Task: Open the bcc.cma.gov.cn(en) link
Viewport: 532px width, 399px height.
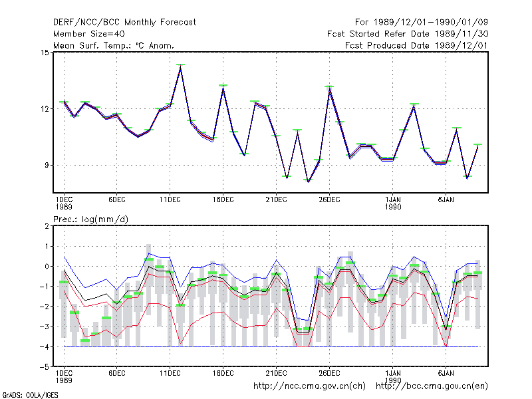Action: (x=432, y=386)
